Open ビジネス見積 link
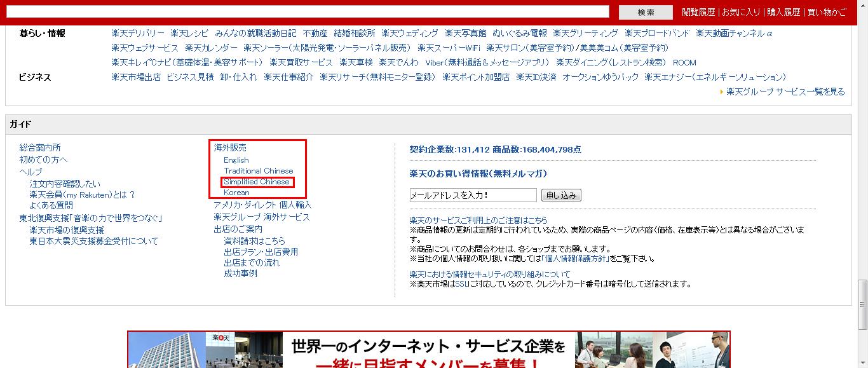 (190, 77)
